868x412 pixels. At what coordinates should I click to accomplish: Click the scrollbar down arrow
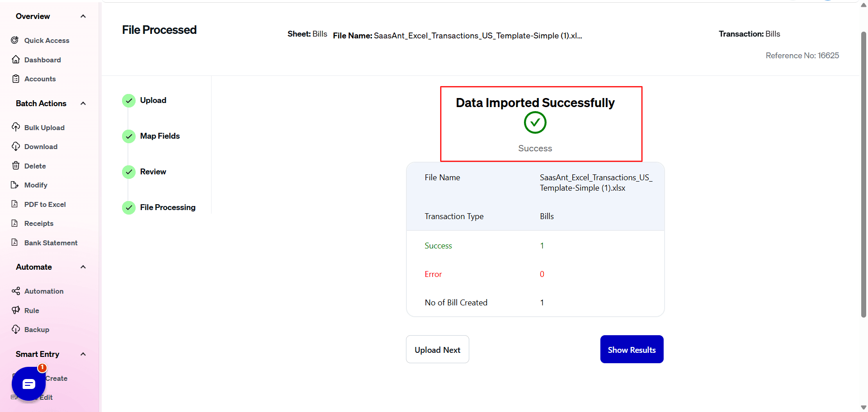coord(863,407)
